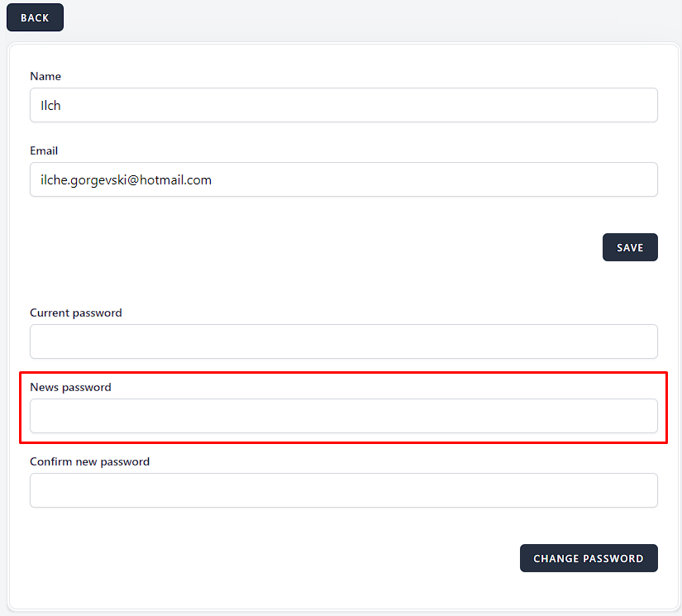Click the Back button
The image size is (682, 616).
pyautogui.click(x=35, y=18)
